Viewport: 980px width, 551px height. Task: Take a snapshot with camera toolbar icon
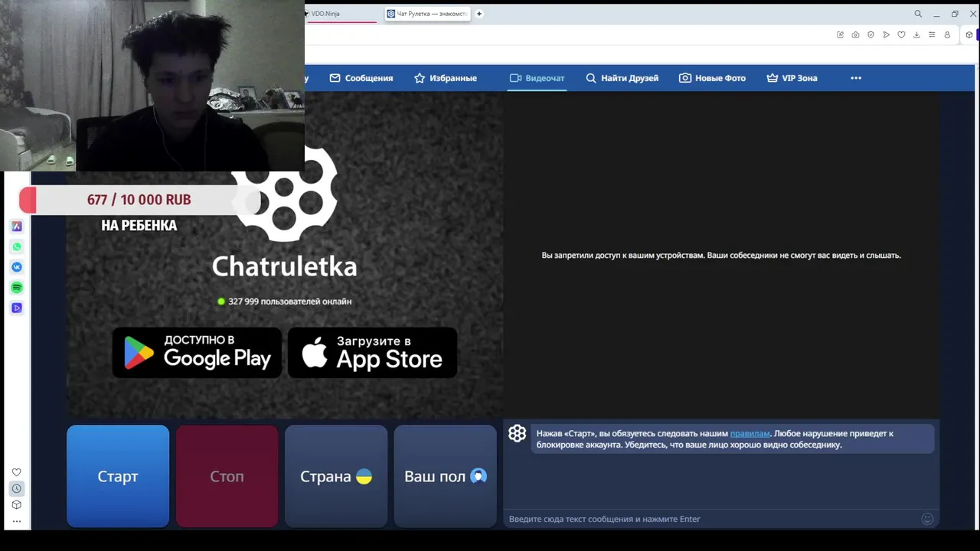point(855,34)
